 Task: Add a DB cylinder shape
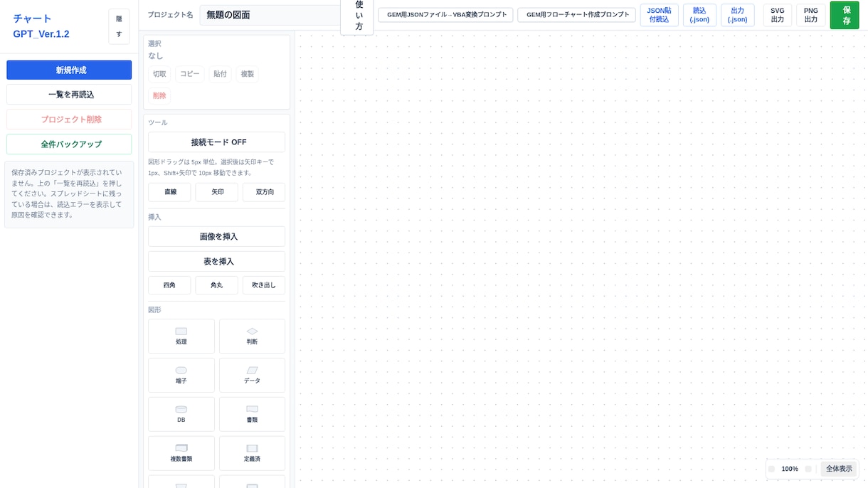pos(181,414)
